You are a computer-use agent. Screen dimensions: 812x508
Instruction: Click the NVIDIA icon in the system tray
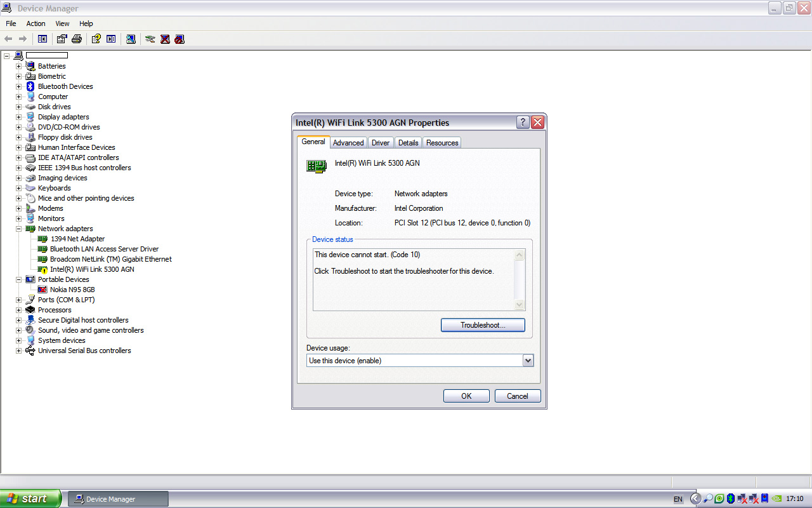[776, 499]
